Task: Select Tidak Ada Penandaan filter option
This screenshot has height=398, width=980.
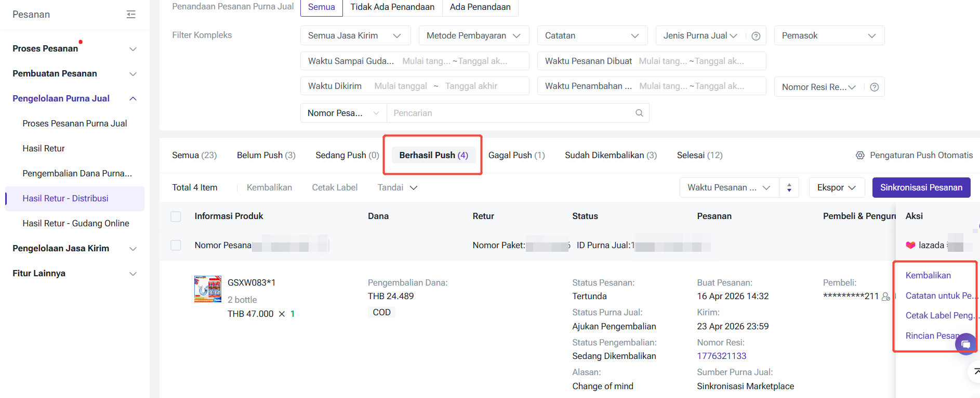Action: point(392,7)
